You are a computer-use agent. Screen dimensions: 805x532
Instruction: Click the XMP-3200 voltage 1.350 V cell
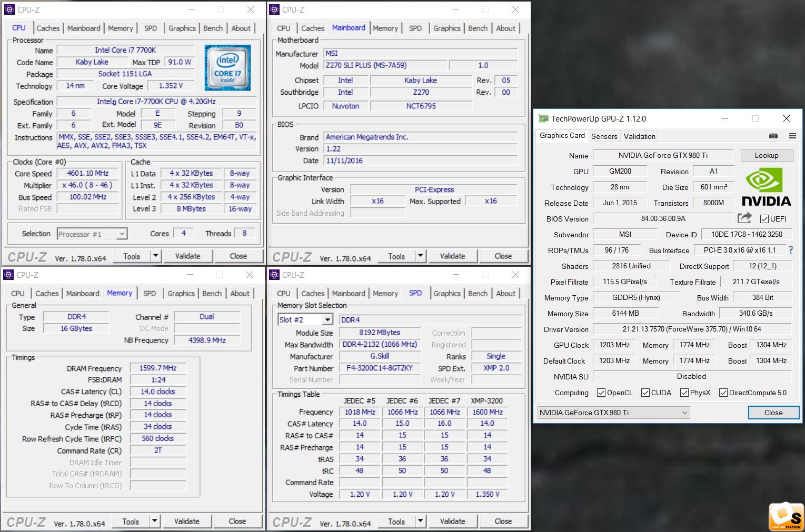coord(487,494)
